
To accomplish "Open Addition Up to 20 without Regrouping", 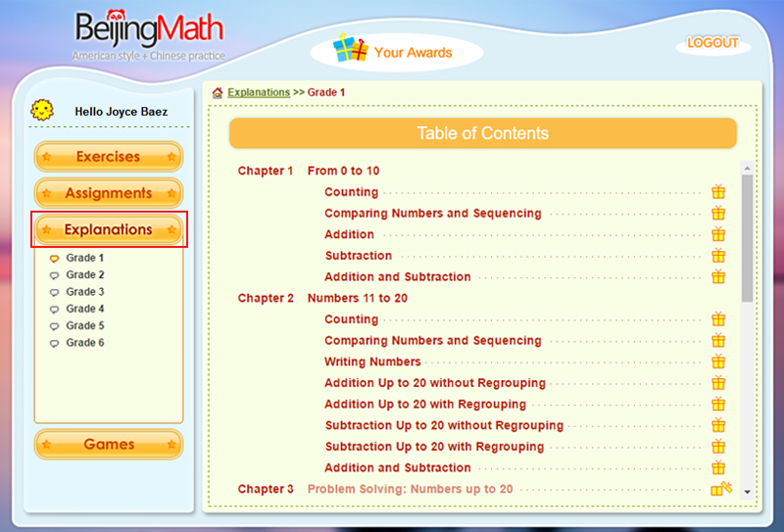I will [435, 383].
